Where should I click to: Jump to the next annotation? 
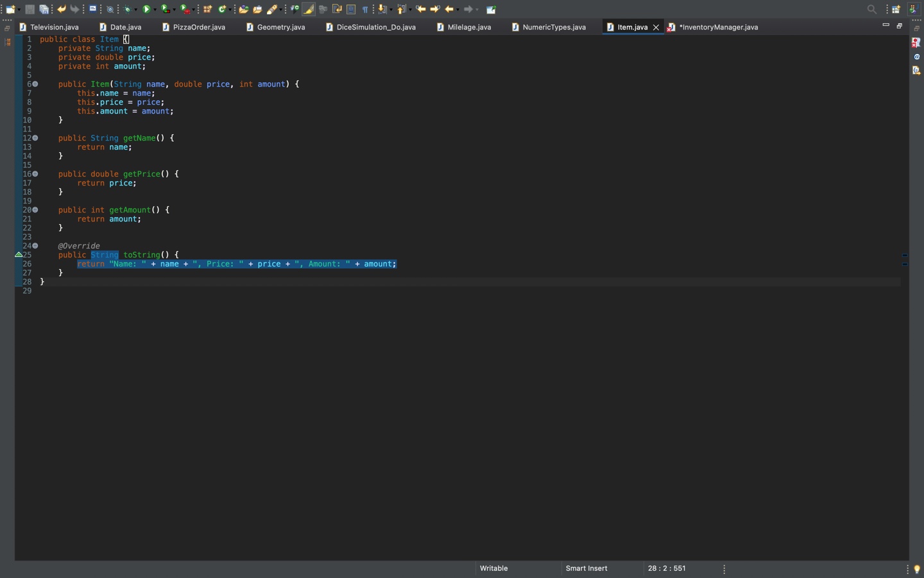(382, 9)
